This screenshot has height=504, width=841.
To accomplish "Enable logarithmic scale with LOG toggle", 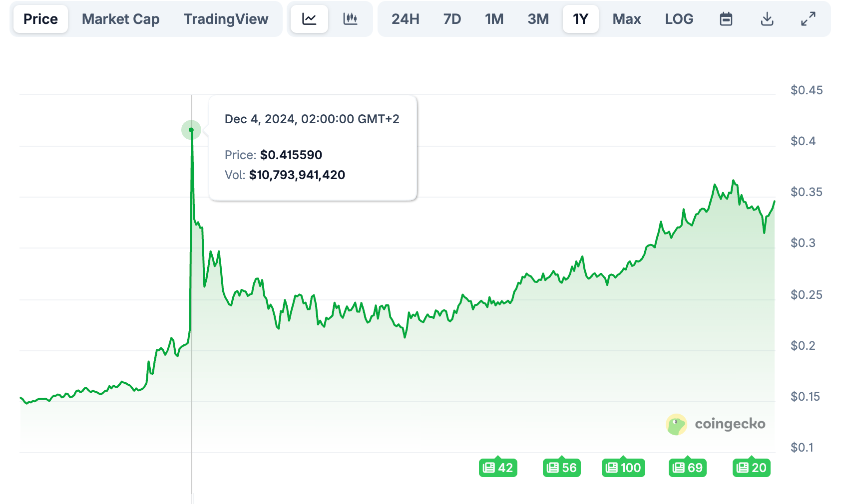I will click(x=678, y=19).
